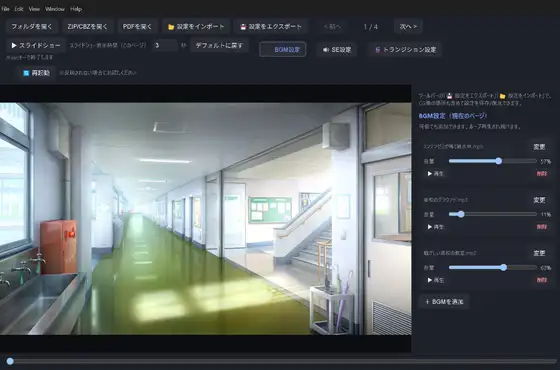Delete the track with 63% volume
The height and width of the screenshot is (370, 560).
(542, 280)
